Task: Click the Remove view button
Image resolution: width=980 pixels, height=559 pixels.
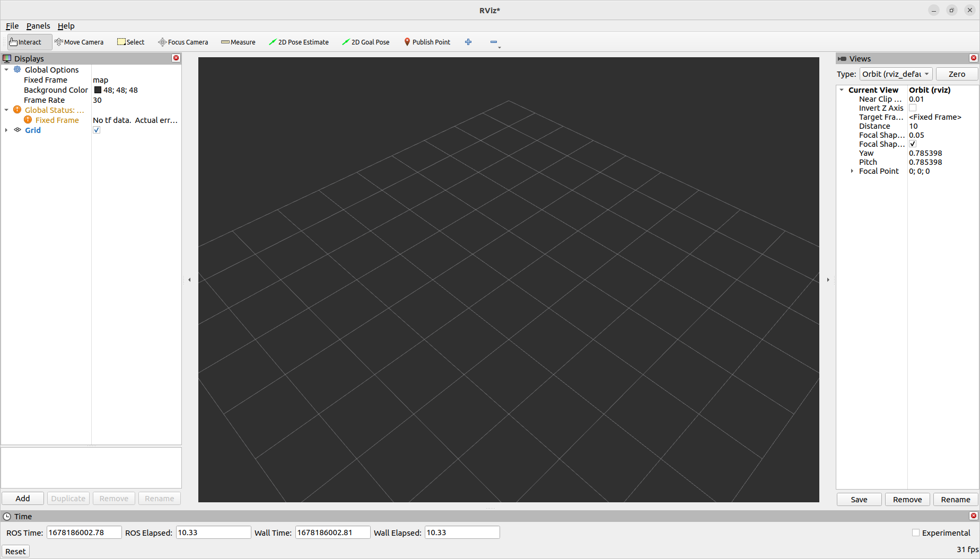Action: pos(907,500)
